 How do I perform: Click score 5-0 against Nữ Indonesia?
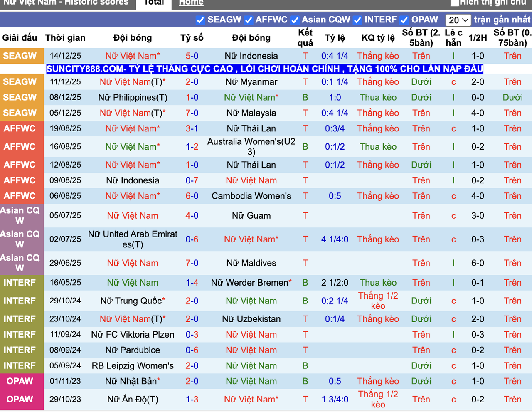tap(192, 56)
